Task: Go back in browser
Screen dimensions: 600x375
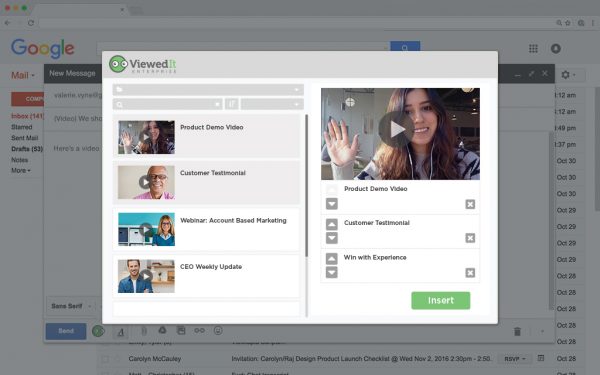Action: click(7, 23)
